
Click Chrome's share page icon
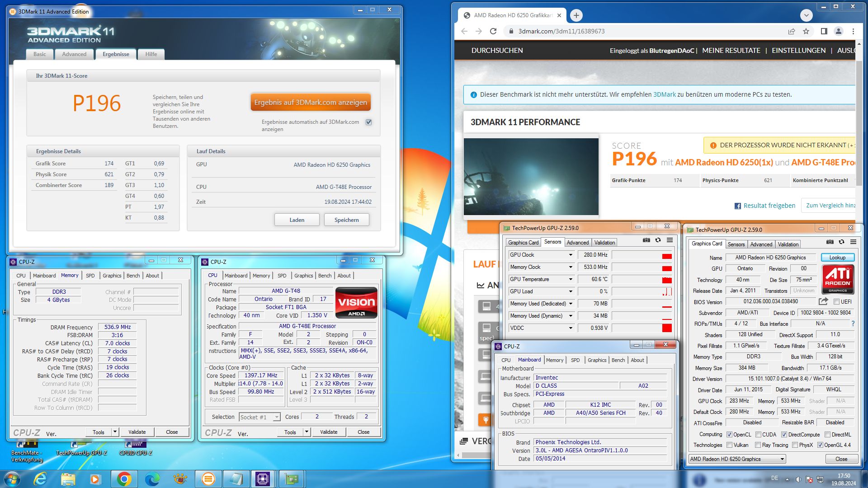[x=792, y=31]
